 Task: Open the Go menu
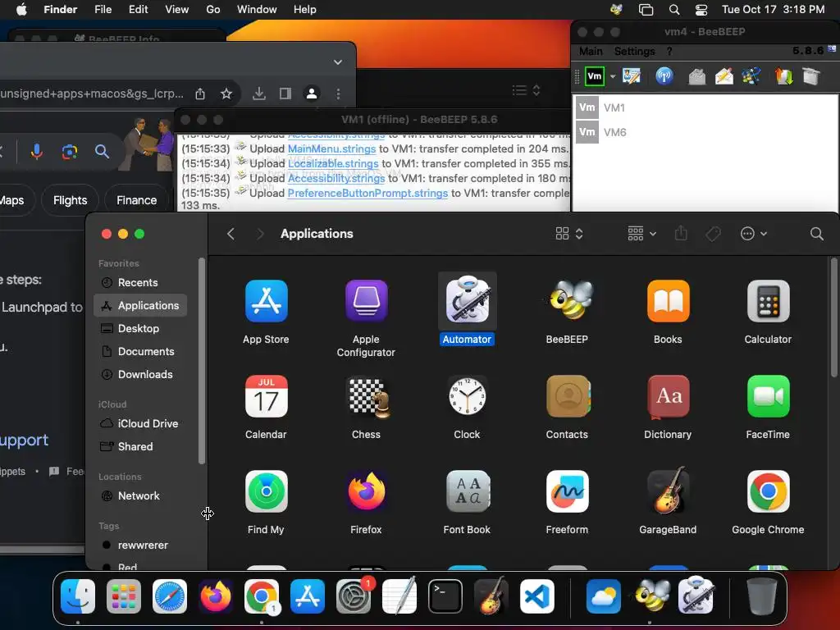click(213, 9)
